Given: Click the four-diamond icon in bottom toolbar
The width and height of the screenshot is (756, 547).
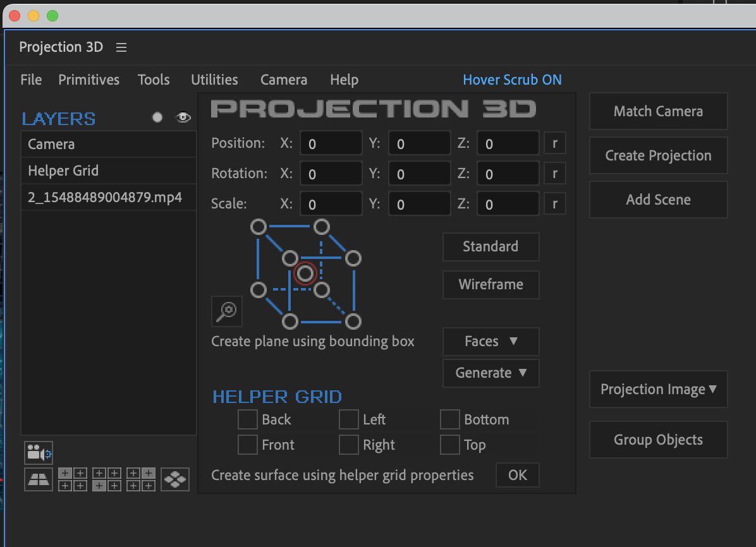Looking at the screenshot, I should [175, 479].
